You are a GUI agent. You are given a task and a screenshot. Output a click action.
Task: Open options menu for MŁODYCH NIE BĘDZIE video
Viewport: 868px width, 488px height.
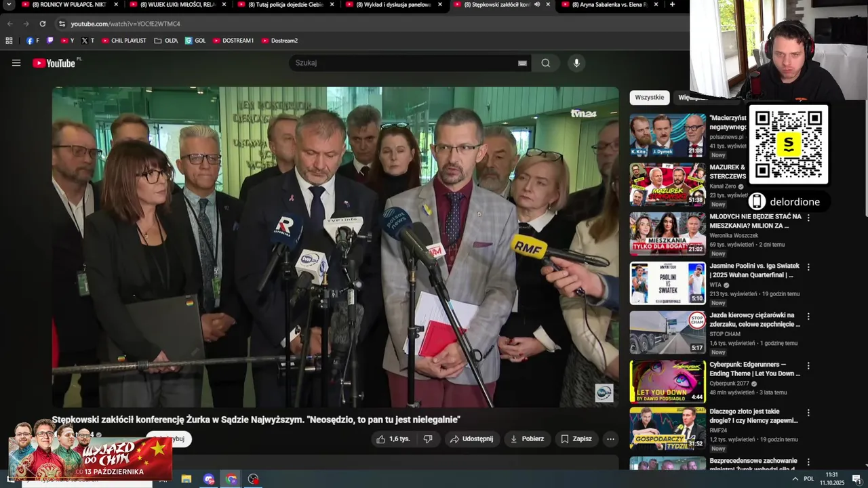(x=808, y=218)
